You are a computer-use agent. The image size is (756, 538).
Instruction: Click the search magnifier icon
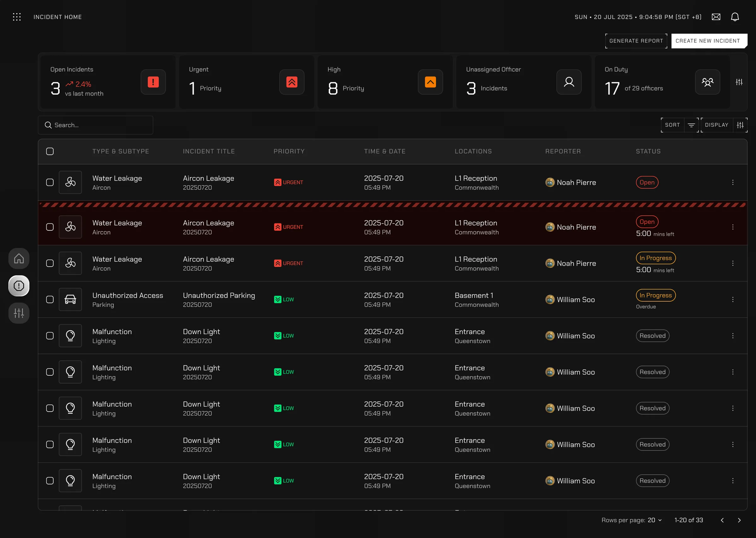click(48, 125)
